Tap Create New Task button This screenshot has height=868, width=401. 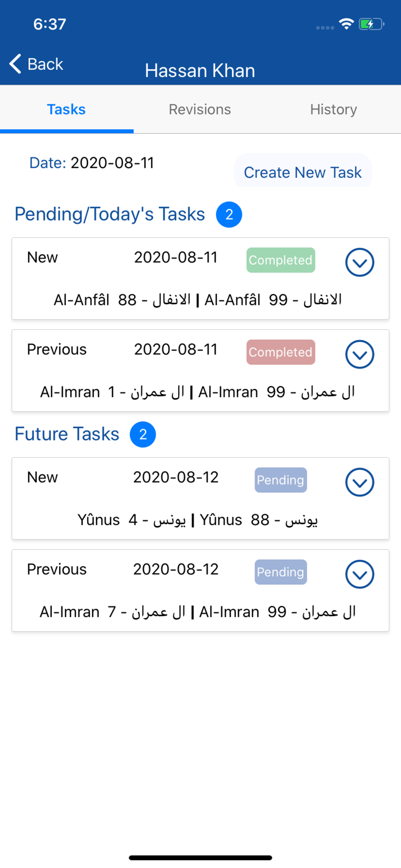click(x=303, y=172)
